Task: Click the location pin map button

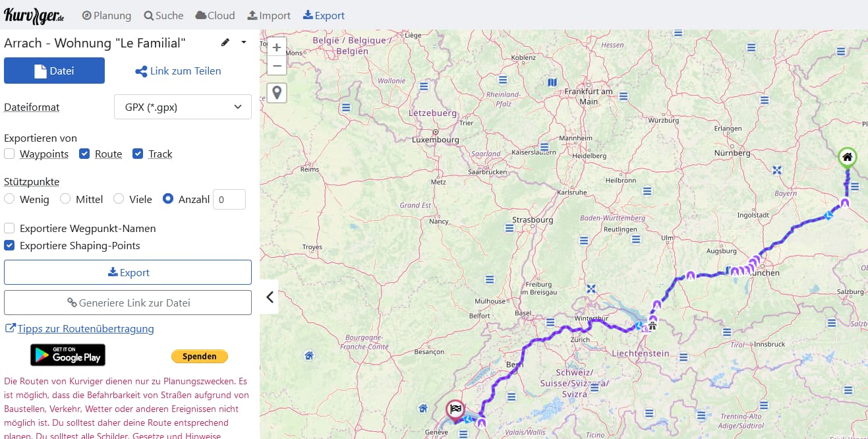Action: pyautogui.click(x=277, y=92)
